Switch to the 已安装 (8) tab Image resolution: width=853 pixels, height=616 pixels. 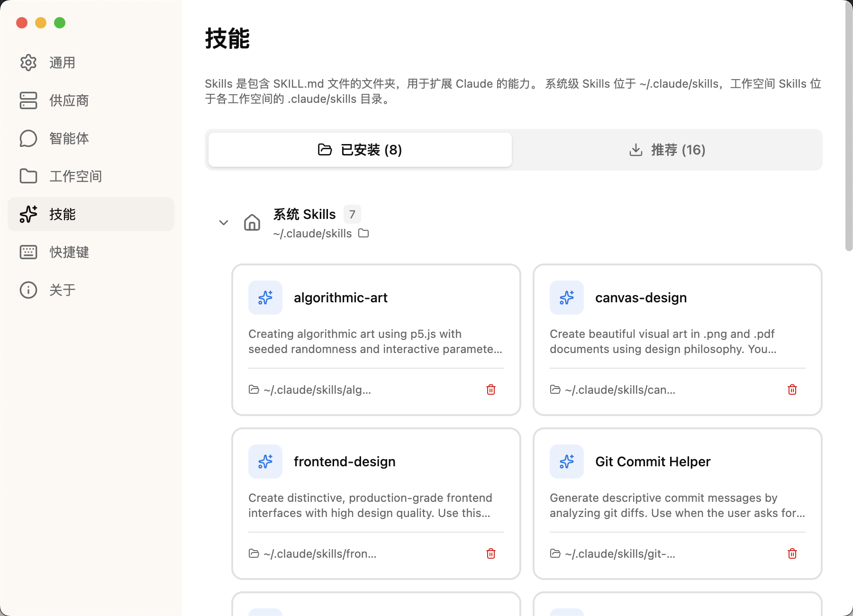point(360,150)
